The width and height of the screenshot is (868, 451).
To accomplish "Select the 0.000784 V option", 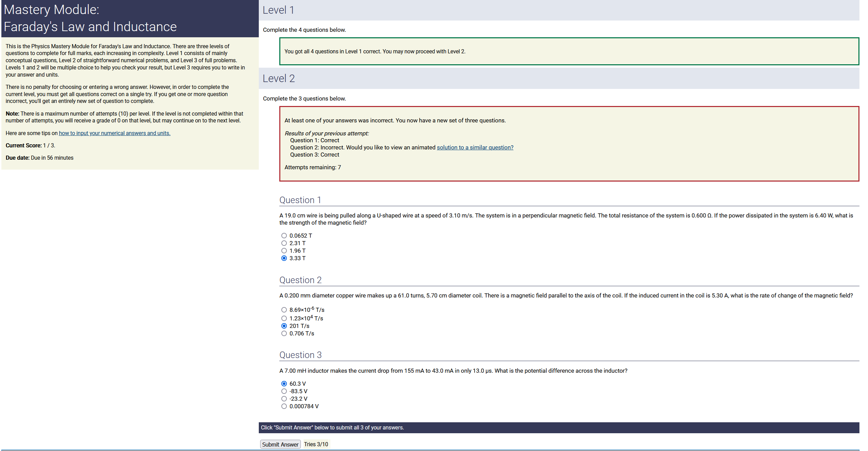I will pyautogui.click(x=284, y=406).
